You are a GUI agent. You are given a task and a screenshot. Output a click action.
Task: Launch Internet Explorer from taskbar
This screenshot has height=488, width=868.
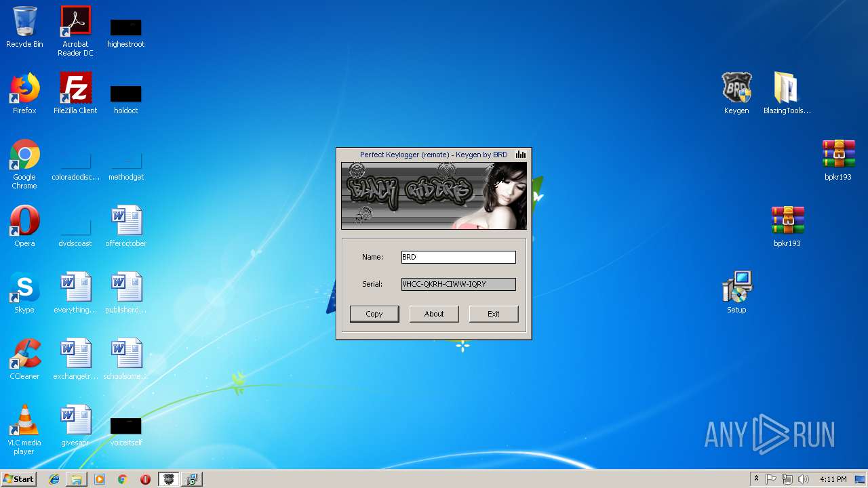click(x=54, y=479)
